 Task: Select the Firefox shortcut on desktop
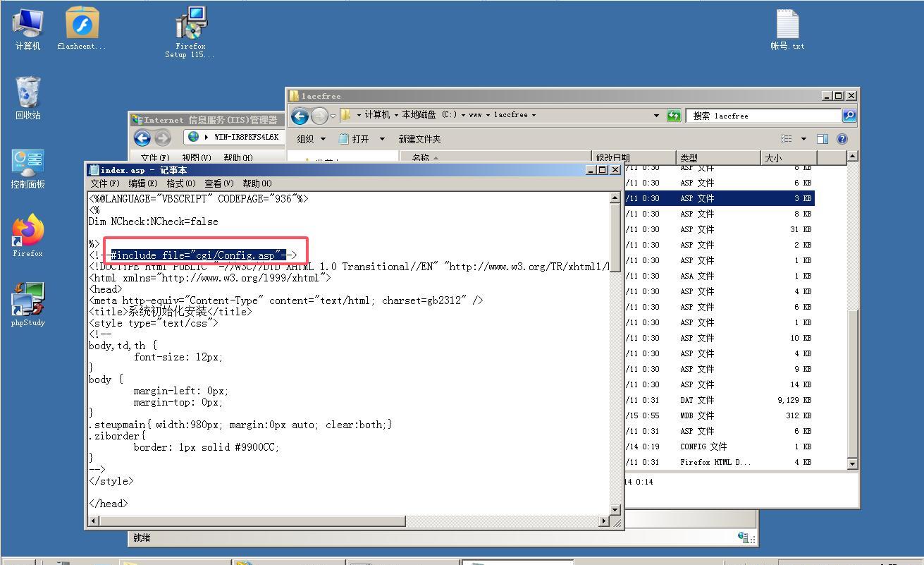(x=27, y=236)
